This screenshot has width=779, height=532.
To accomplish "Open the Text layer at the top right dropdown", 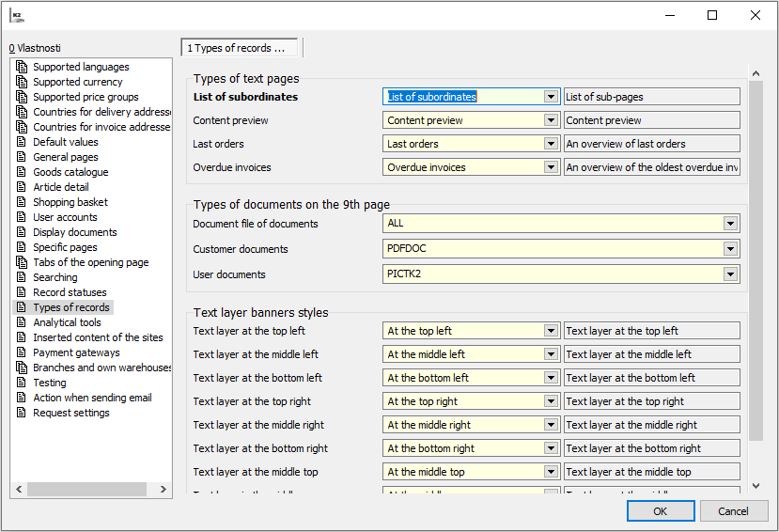I will 552,401.
